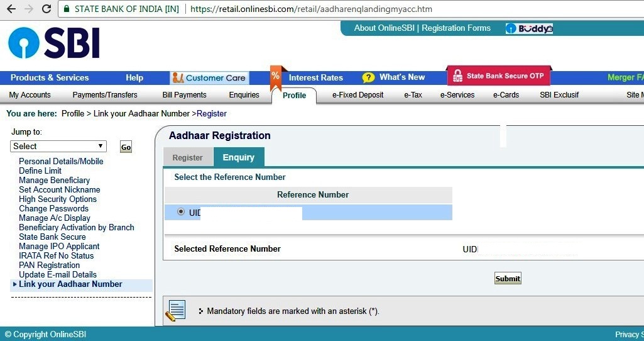644x341 pixels.
Task: Open the SBI Buddy icon
Action: click(x=529, y=28)
